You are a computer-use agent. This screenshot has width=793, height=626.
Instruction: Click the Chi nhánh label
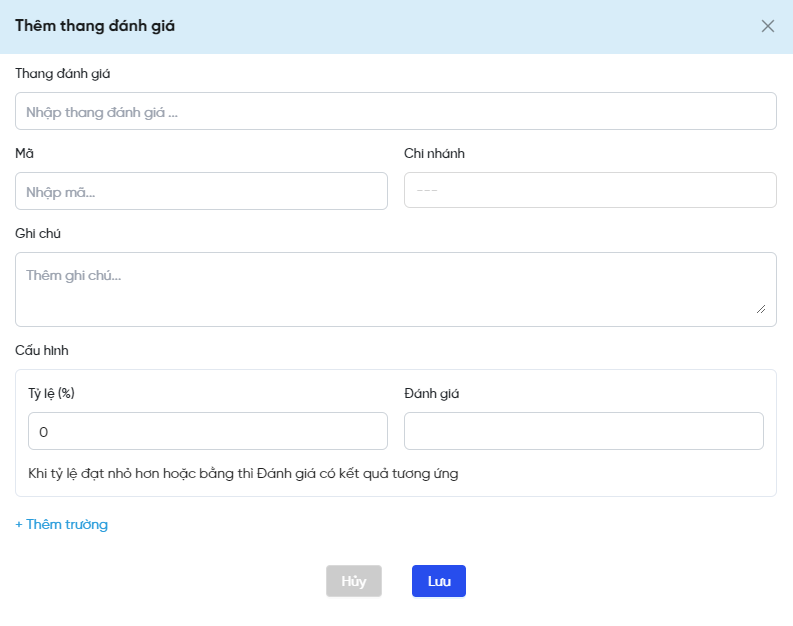pyautogui.click(x=434, y=153)
